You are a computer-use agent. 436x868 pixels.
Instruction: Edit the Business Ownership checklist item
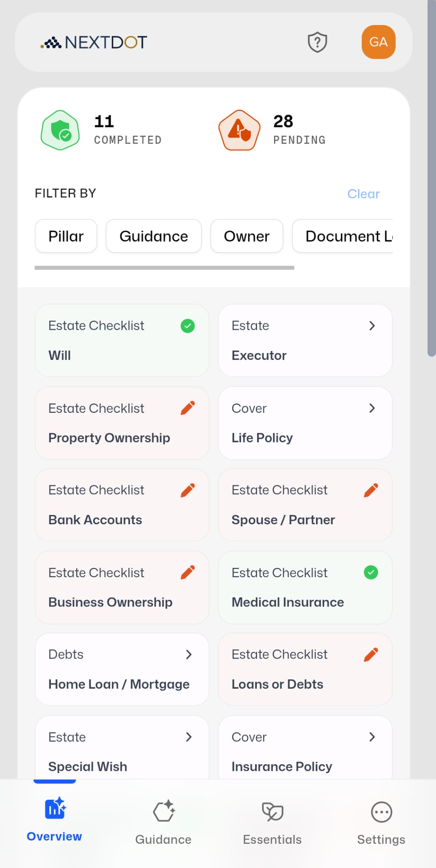click(188, 572)
